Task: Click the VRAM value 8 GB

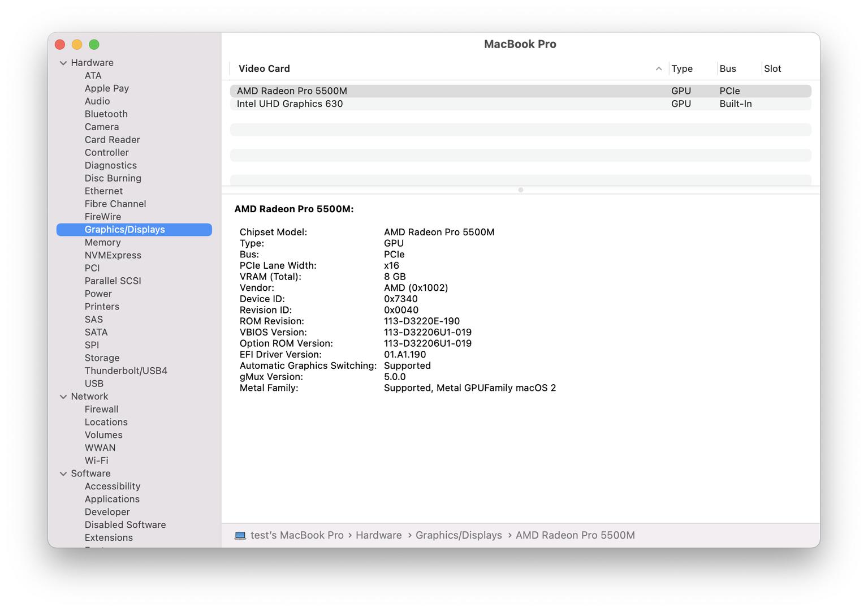Action: 395,277
